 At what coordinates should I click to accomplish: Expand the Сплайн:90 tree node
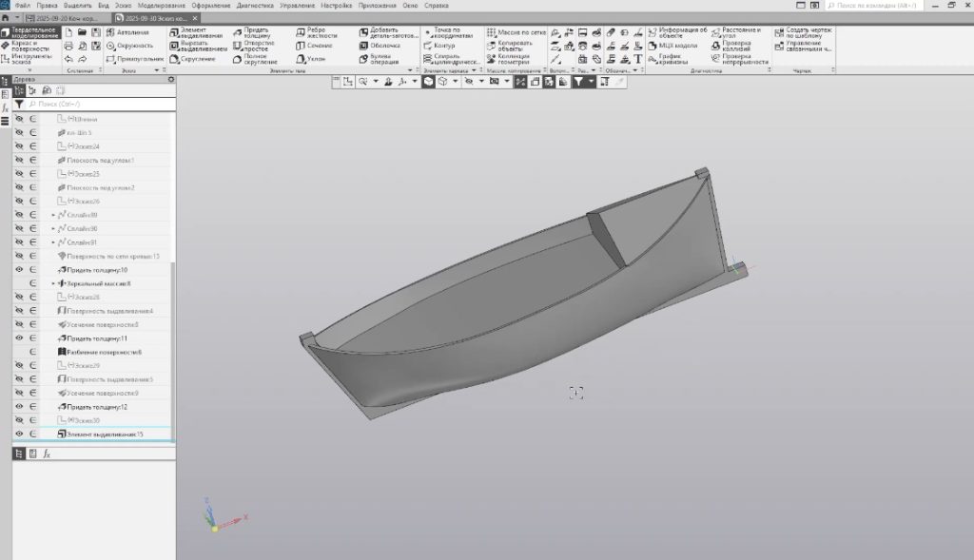[53, 229]
